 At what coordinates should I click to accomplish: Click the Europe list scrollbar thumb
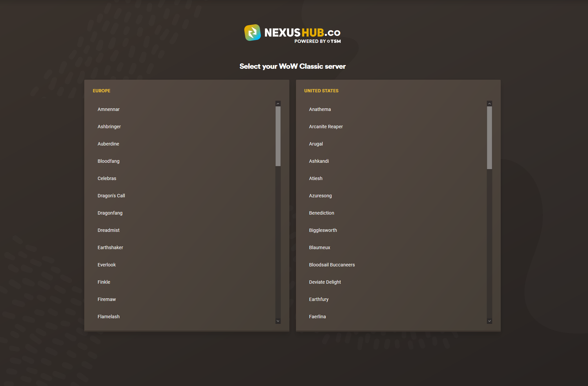[x=278, y=136]
